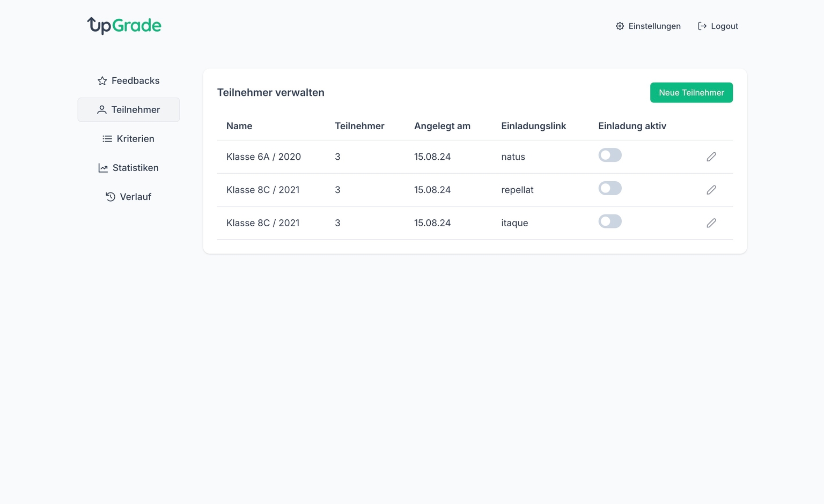Screen dimensions: 824x504
Task: Click the pencil icon in the itaque row
Action: 711,223
